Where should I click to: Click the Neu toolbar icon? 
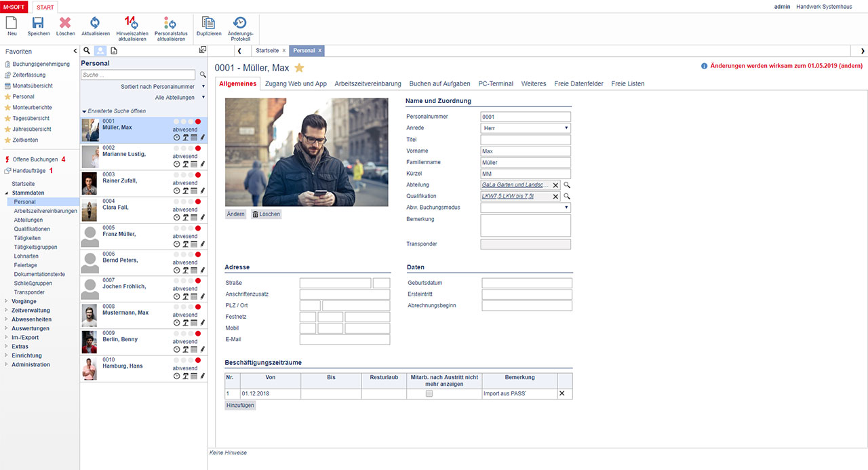[x=12, y=23]
